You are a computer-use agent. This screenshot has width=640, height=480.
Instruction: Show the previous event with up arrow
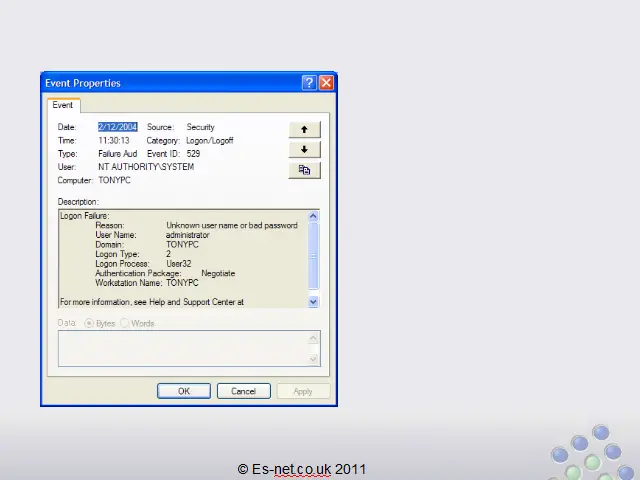304,129
